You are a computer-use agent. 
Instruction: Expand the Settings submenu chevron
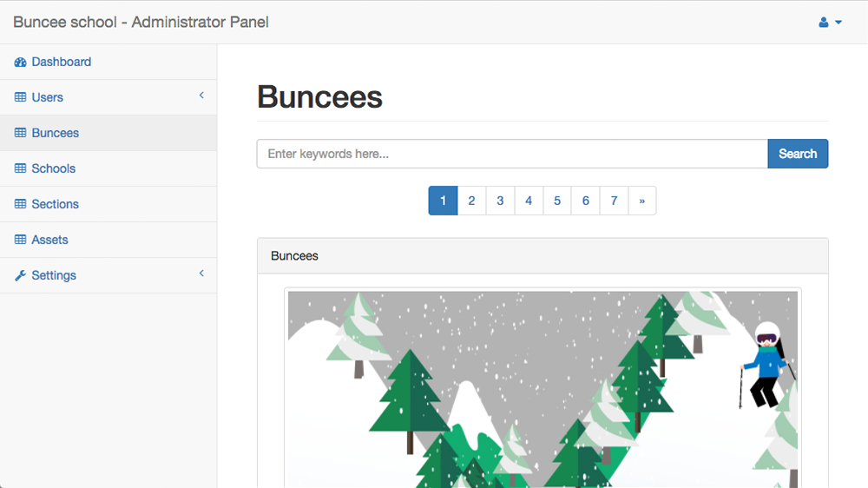(201, 274)
